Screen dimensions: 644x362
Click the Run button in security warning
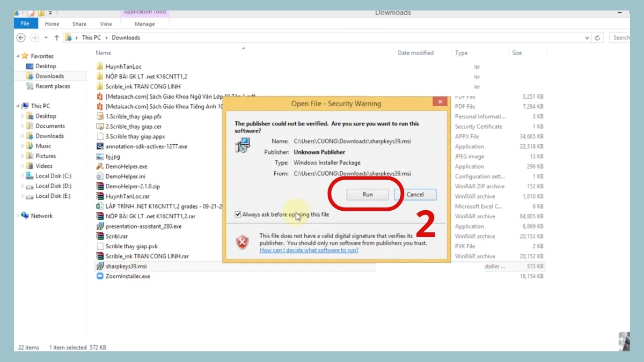click(x=367, y=195)
